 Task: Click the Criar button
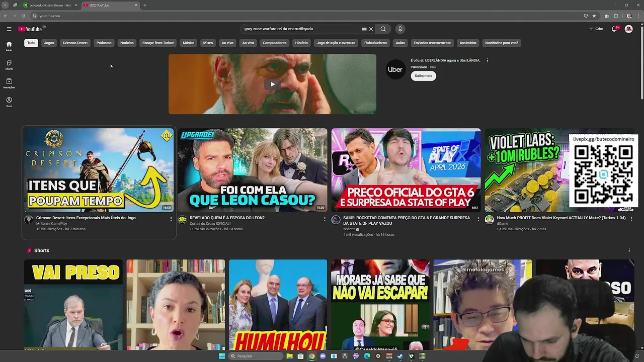click(596, 29)
